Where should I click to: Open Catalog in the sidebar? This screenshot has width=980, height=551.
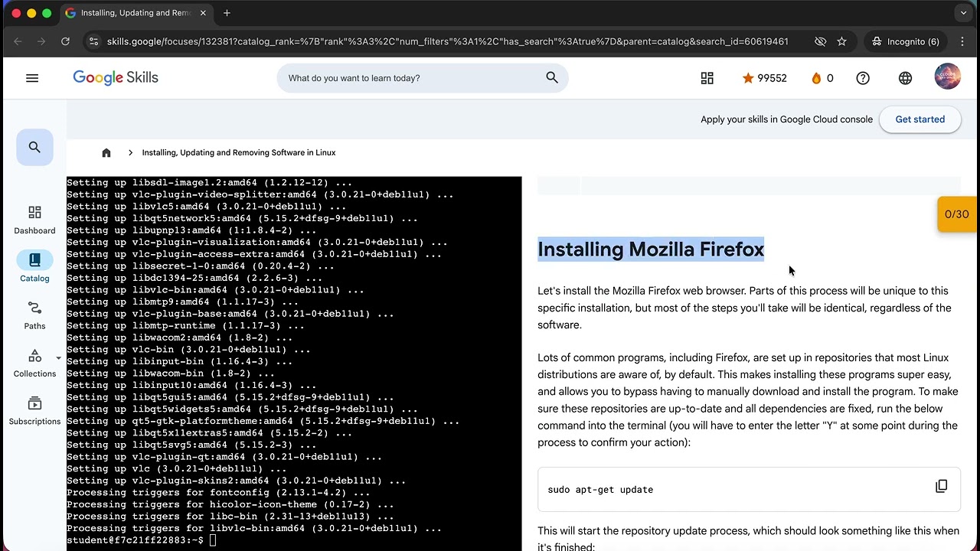point(34,267)
